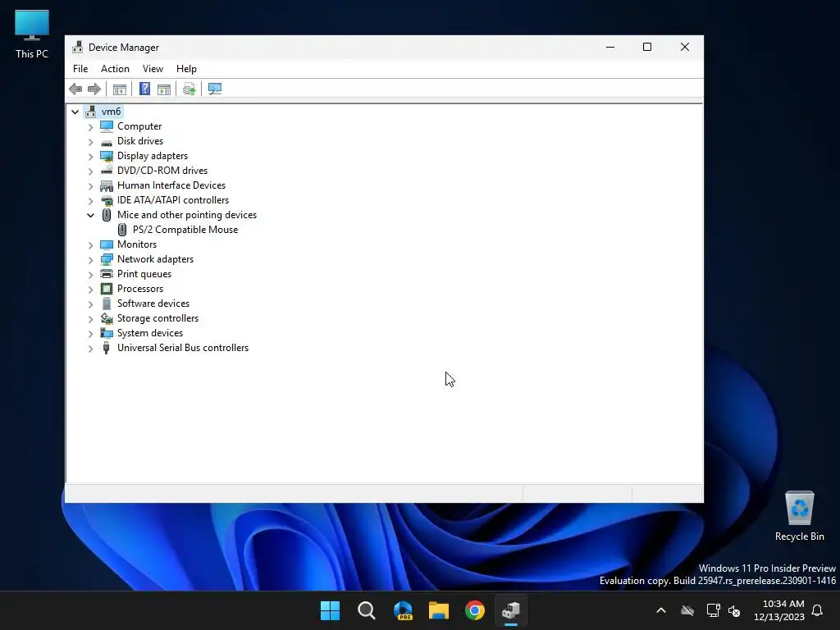Expand the DVD/CD-ROM drives category
The height and width of the screenshot is (630, 840).
click(90, 171)
